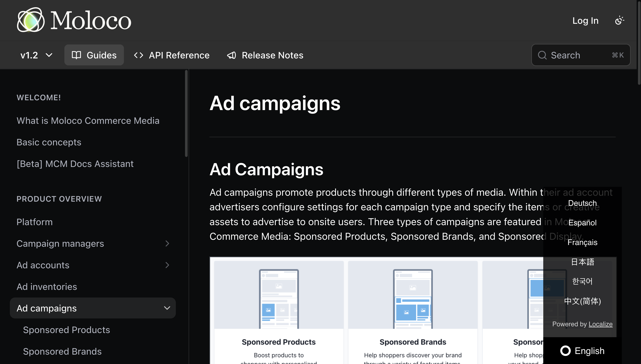Screen dimensions: 641x364
Task: Click the WELCOME! sidebar section heading
Action: [x=39, y=97]
